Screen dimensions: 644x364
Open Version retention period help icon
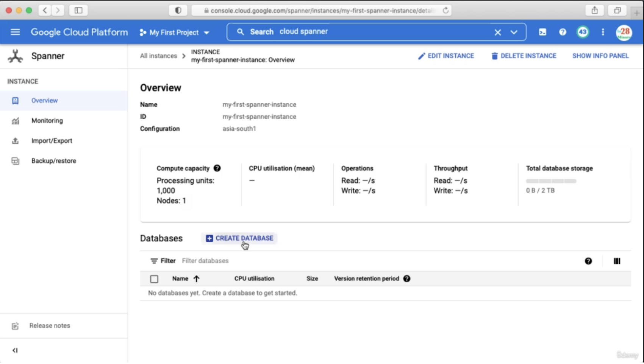point(407,279)
